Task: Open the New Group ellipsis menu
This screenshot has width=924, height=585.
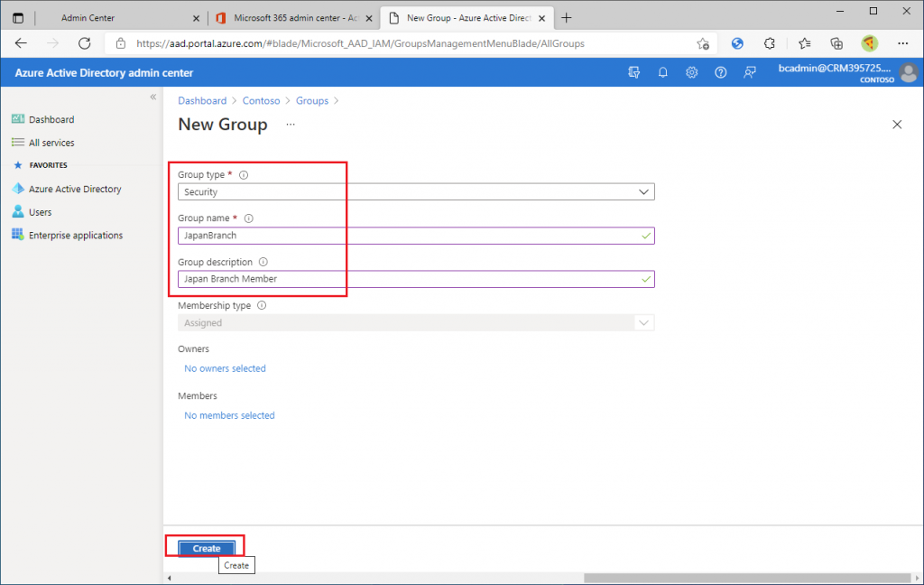Action: 291,125
